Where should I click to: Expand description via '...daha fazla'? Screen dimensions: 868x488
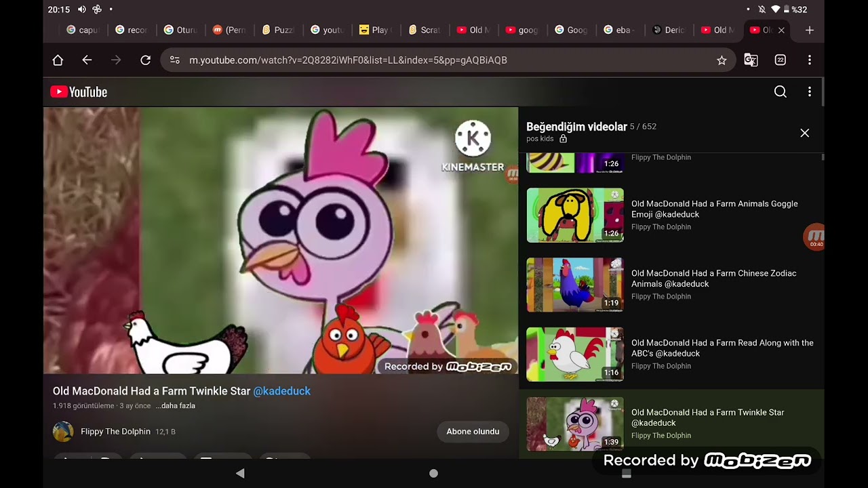pyautogui.click(x=176, y=406)
